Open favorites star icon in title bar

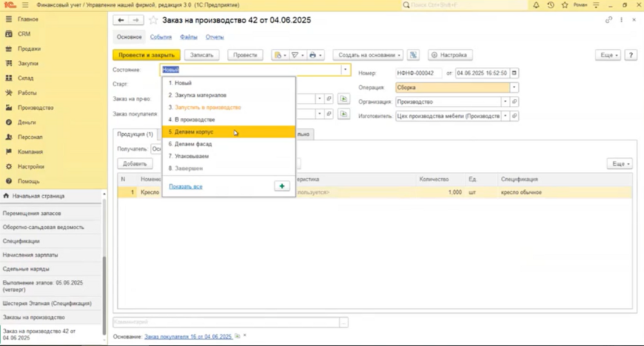[565, 5]
